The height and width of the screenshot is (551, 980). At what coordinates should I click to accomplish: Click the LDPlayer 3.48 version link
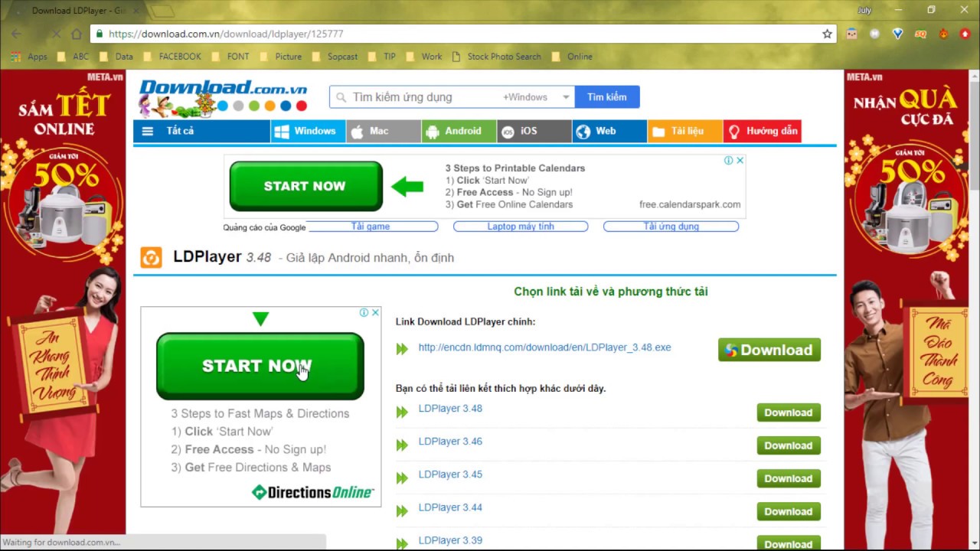450,409
